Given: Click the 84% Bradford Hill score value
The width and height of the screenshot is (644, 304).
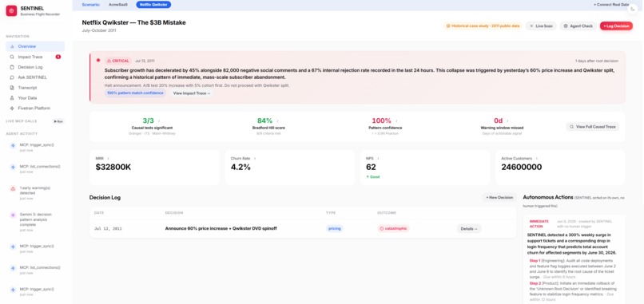Looking at the screenshot, I should click(264, 120).
